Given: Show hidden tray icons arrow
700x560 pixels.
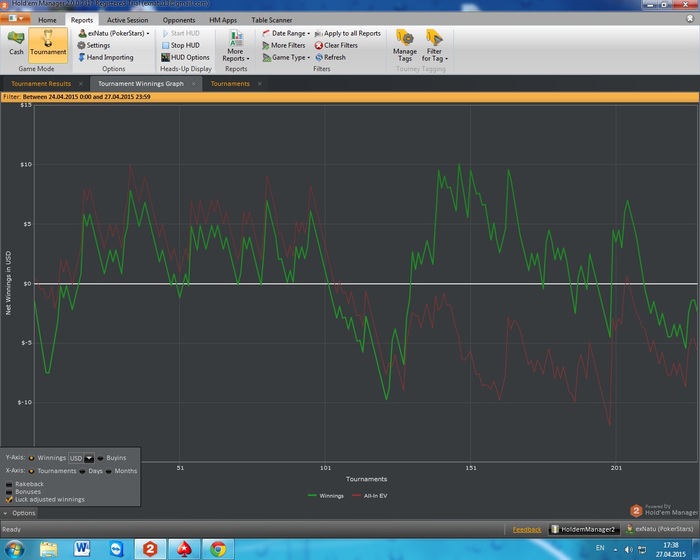Looking at the screenshot, I should point(616,549).
